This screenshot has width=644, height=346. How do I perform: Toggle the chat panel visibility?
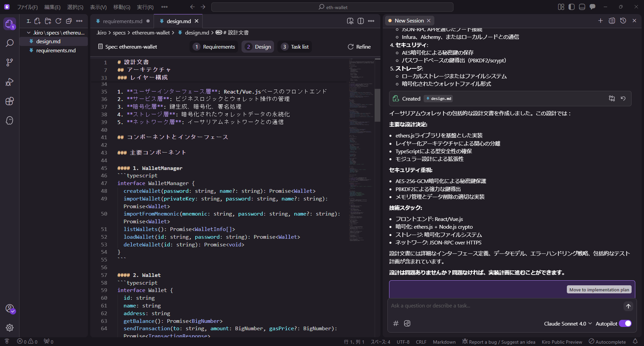click(592, 7)
